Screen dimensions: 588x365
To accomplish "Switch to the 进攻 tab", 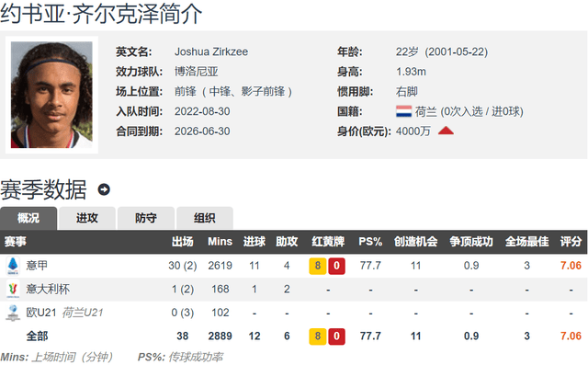I will click(x=87, y=218).
